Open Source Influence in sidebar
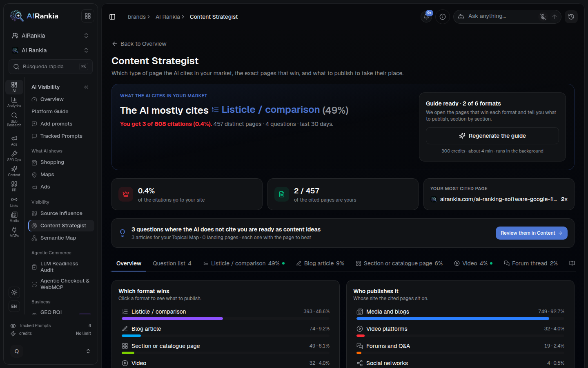588x368 pixels. click(61, 213)
